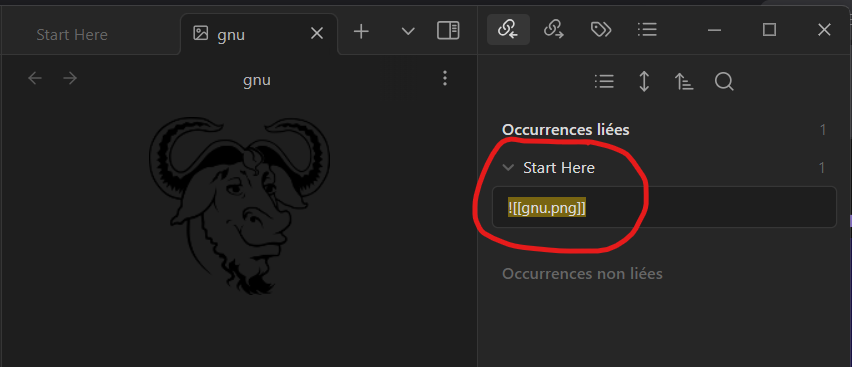Add a new tab with plus icon
This screenshot has width=852, height=367.
361,32
